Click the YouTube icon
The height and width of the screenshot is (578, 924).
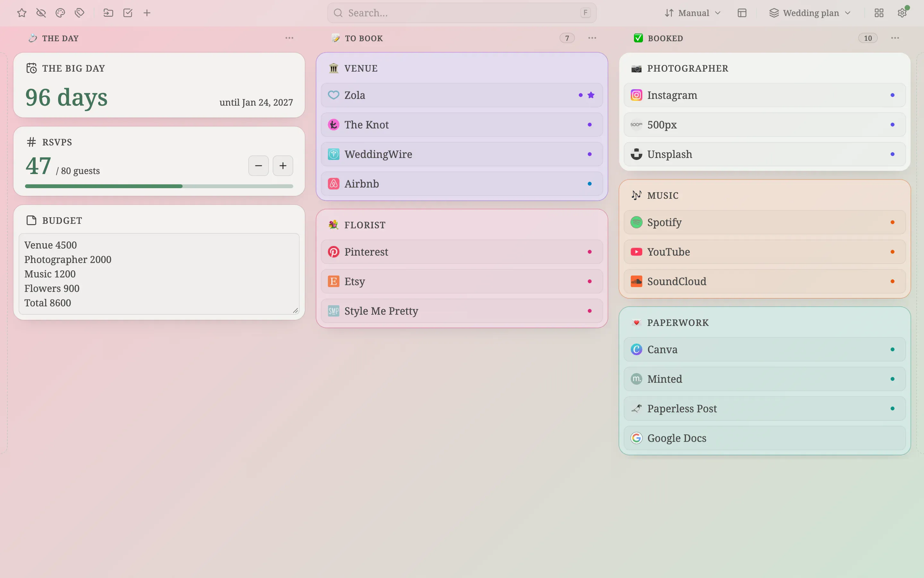pyautogui.click(x=637, y=252)
